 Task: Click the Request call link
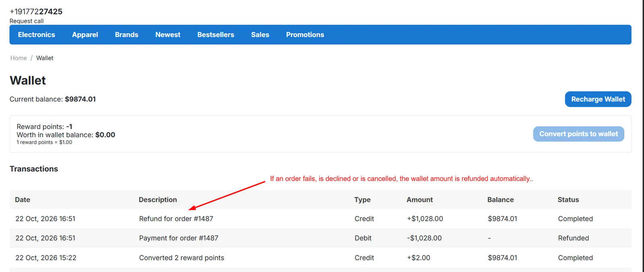point(27,21)
